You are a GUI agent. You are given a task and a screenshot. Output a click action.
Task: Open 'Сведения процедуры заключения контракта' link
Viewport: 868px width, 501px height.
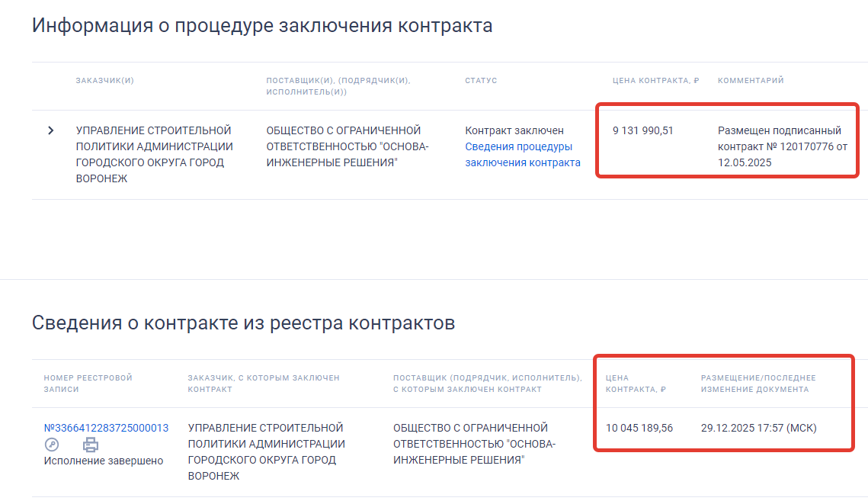coord(522,154)
